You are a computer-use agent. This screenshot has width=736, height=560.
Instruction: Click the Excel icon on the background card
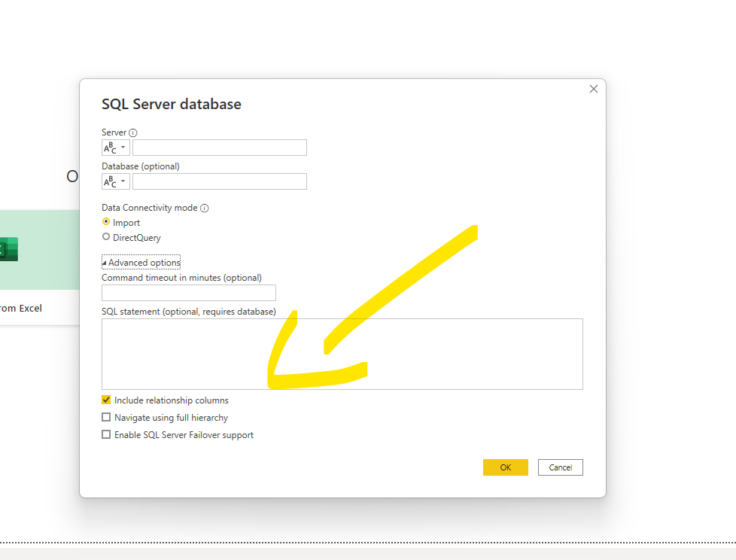coord(8,249)
